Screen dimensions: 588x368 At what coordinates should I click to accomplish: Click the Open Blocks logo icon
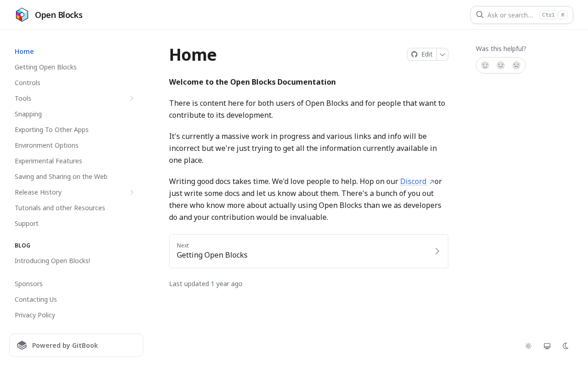coord(22,15)
